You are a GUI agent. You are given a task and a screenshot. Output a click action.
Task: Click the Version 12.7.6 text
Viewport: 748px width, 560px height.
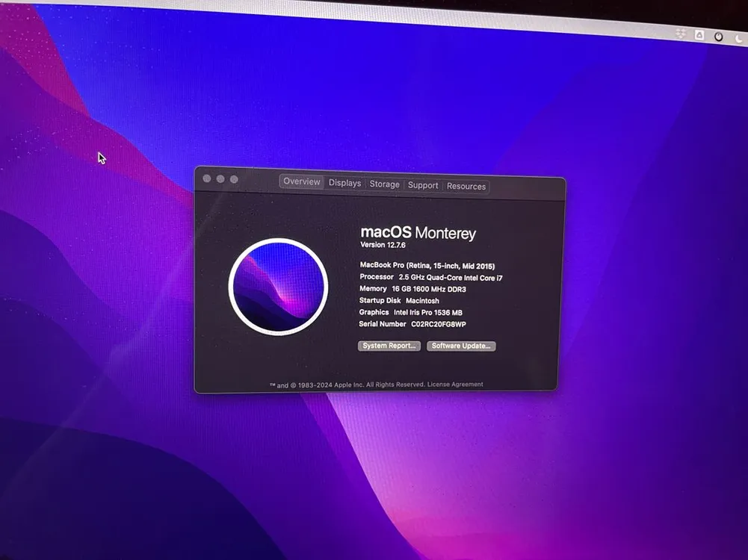(383, 244)
